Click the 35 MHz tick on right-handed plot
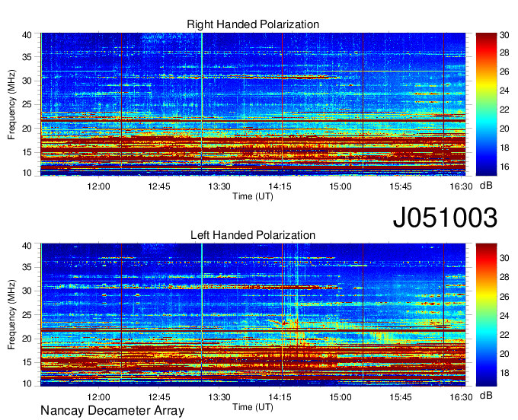The width and height of the screenshot is (518, 420). [x=27, y=57]
